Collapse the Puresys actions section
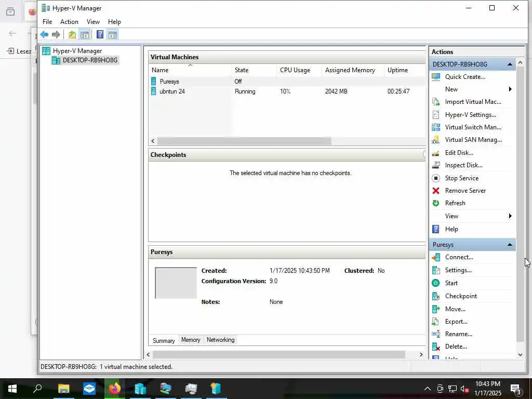The width and height of the screenshot is (532, 399). point(510,245)
